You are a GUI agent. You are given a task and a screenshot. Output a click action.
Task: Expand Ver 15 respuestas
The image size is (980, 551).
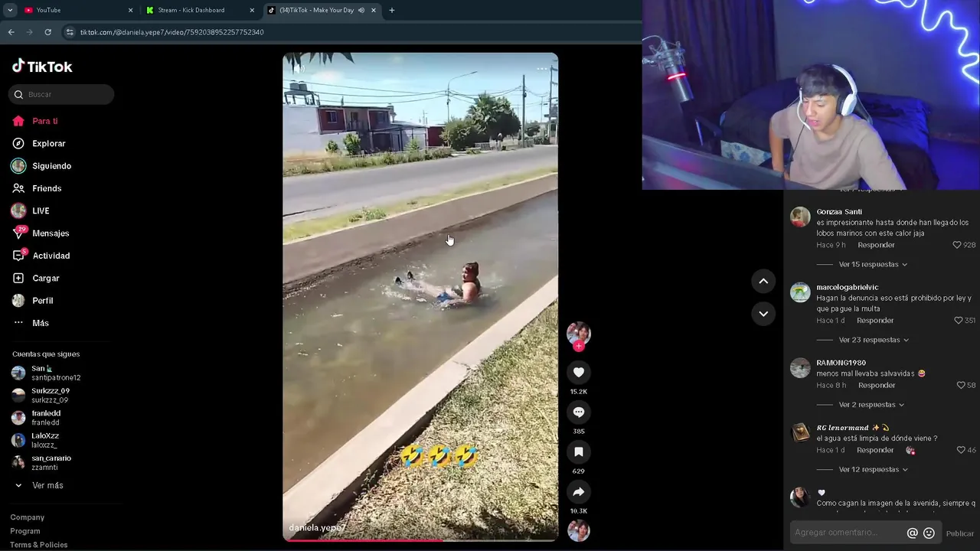point(873,264)
